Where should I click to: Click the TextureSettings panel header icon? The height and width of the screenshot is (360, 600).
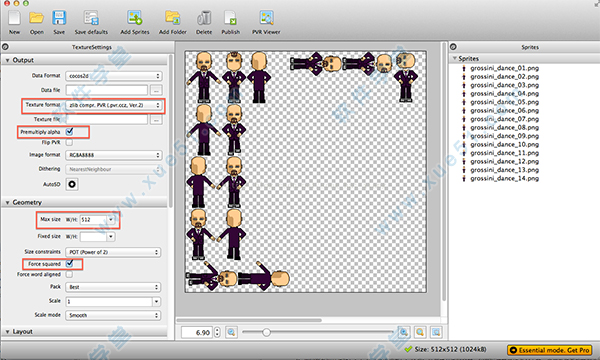tap(5, 47)
